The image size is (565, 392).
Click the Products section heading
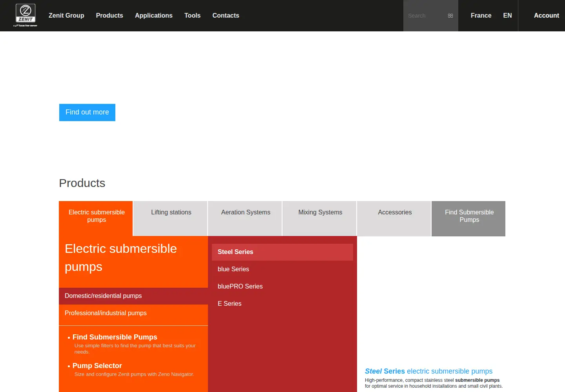coord(82,183)
